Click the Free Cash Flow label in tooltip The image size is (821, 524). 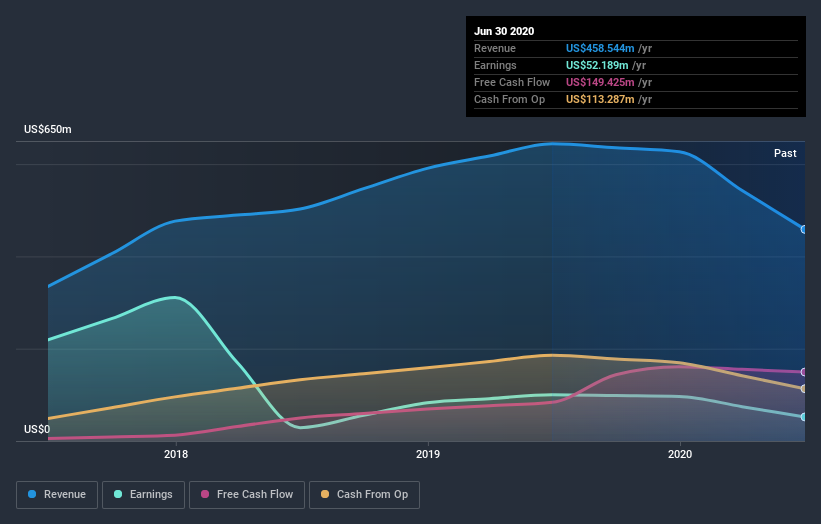[512, 82]
